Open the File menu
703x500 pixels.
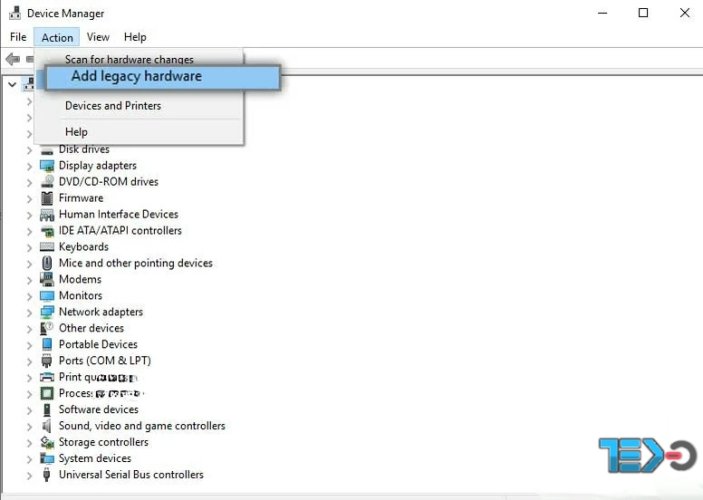pos(18,37)
